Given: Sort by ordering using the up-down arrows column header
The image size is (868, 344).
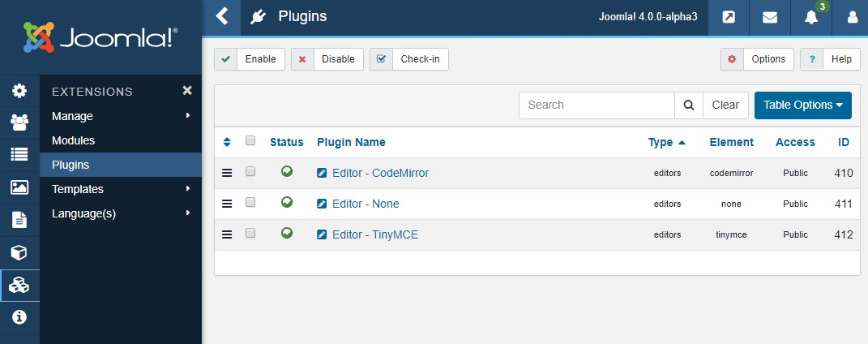Looking at the screenshot, I should point(226,142).
